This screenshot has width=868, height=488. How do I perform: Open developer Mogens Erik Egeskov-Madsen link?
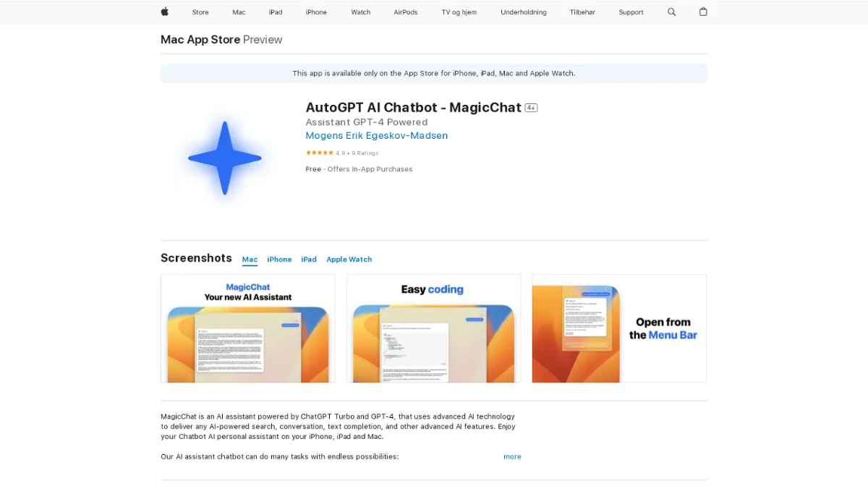click(377, 136)
